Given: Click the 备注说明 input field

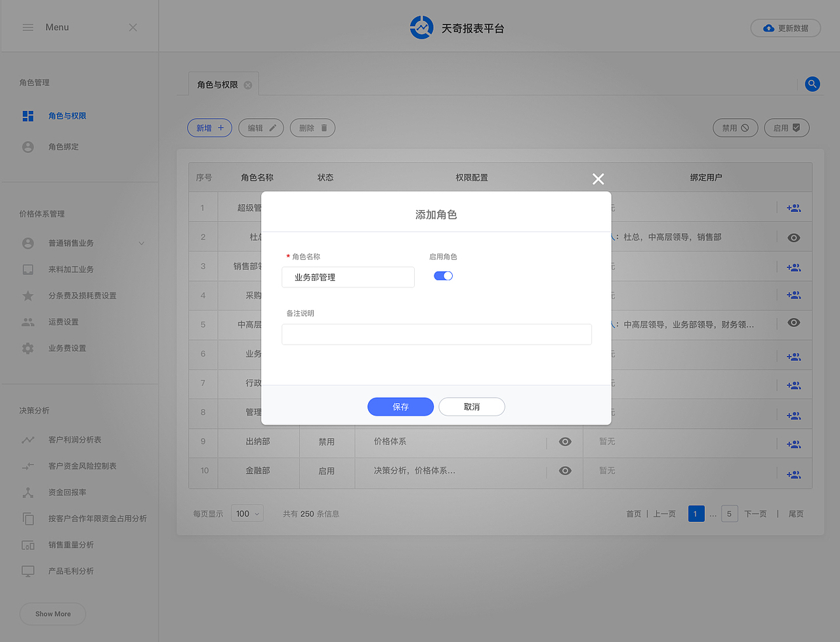Looking at the screenshot, I should coord(436,334).
